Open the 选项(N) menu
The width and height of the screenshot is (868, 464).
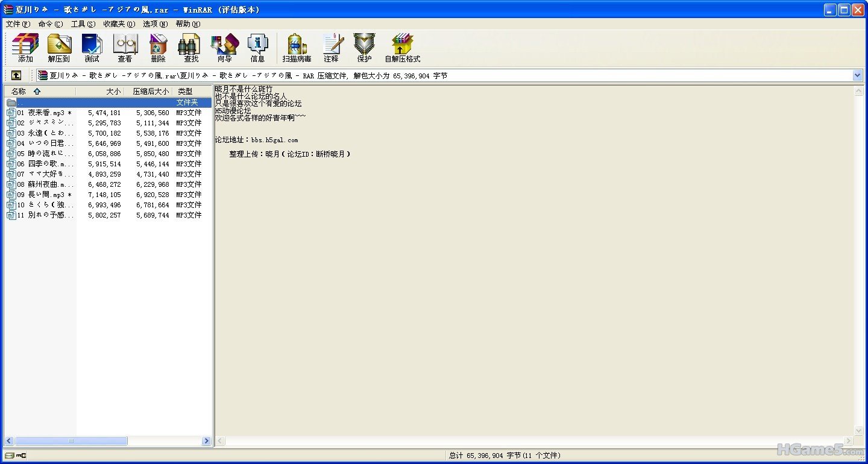click(156, 24)
